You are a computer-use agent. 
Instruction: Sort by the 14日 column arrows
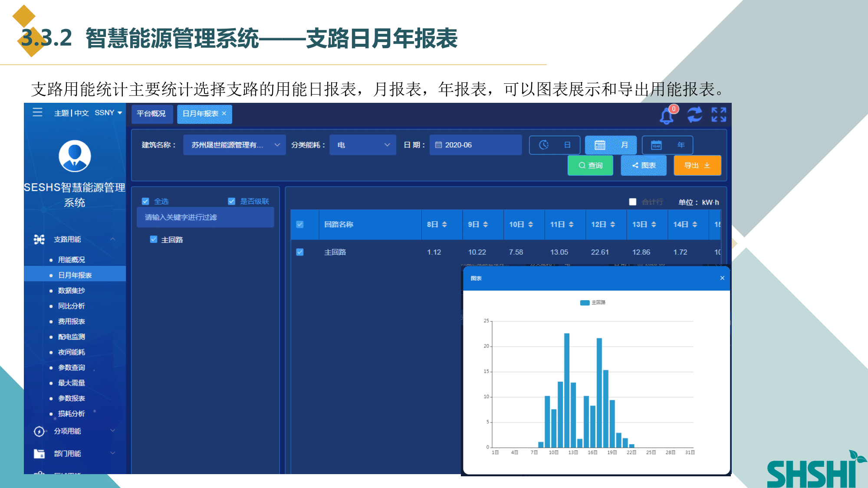695,224
